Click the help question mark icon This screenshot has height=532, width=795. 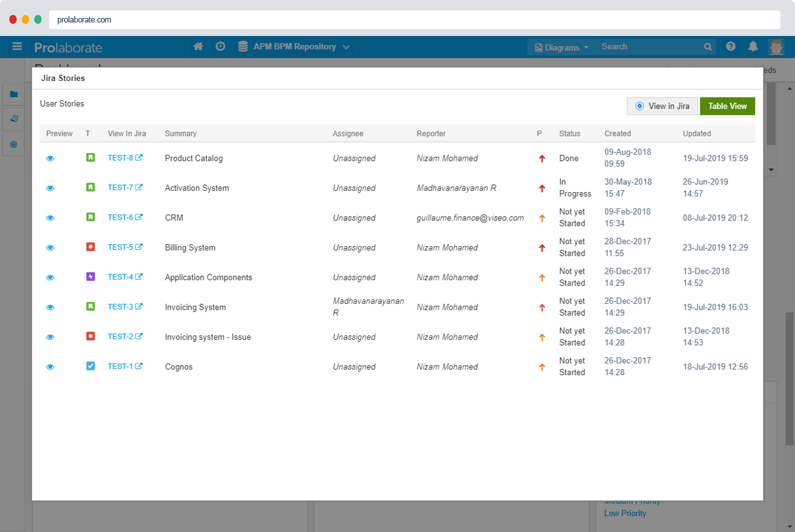click(x=731, y=46)
